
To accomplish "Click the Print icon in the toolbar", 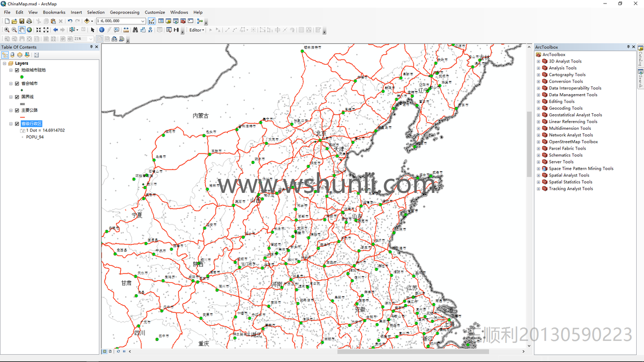I will point(29,21).
